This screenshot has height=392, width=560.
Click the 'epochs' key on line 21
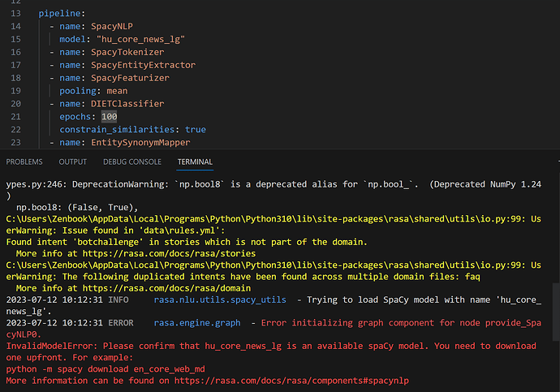(75, 117)
